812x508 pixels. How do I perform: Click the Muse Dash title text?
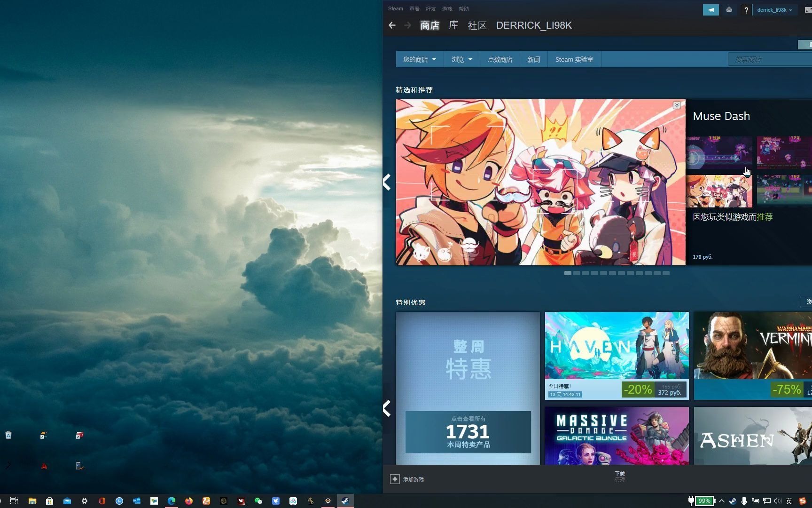[x=721, y=116]
